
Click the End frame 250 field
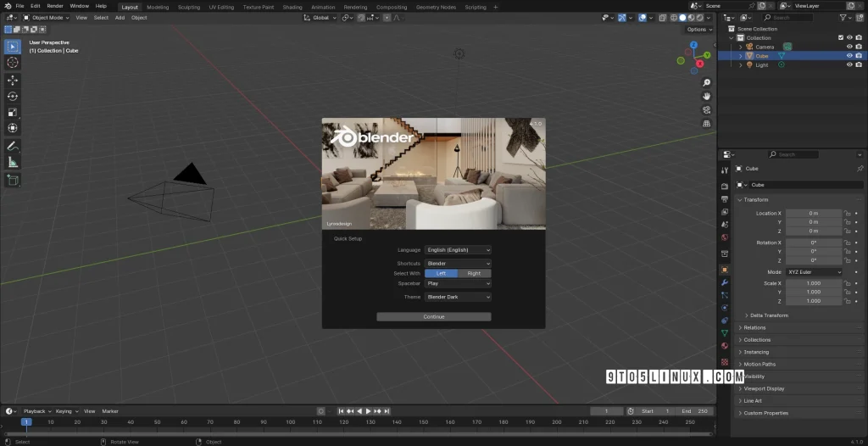pyautogui.click(x=696, y=411)
